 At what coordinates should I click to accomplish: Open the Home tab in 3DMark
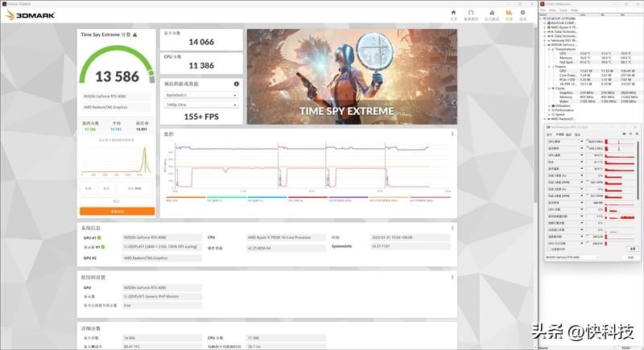(x=453, y=14)
